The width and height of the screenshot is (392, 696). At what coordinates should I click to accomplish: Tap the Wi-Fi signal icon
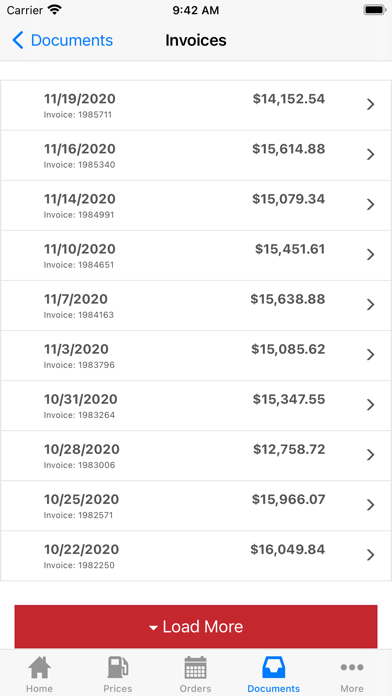(55, 10)
